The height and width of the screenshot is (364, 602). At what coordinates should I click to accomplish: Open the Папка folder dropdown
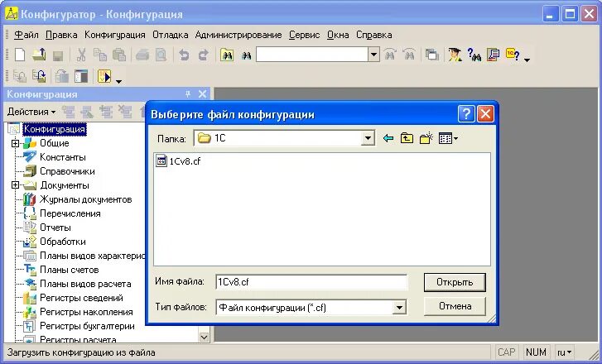[x=368, y=138]
